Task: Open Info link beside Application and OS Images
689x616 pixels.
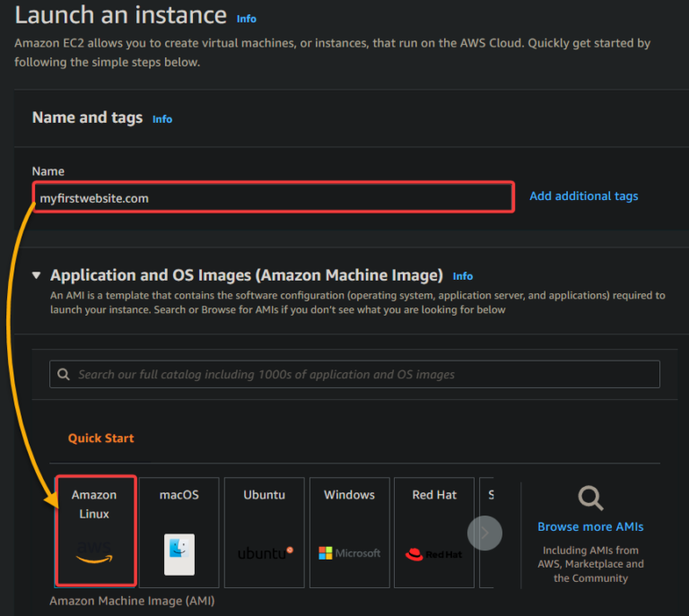Action: 463,276
